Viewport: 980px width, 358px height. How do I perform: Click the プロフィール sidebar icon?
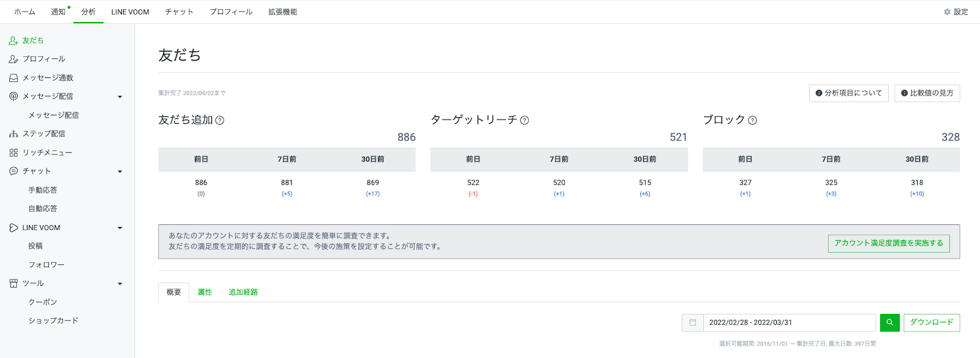[x=13, y=59]
